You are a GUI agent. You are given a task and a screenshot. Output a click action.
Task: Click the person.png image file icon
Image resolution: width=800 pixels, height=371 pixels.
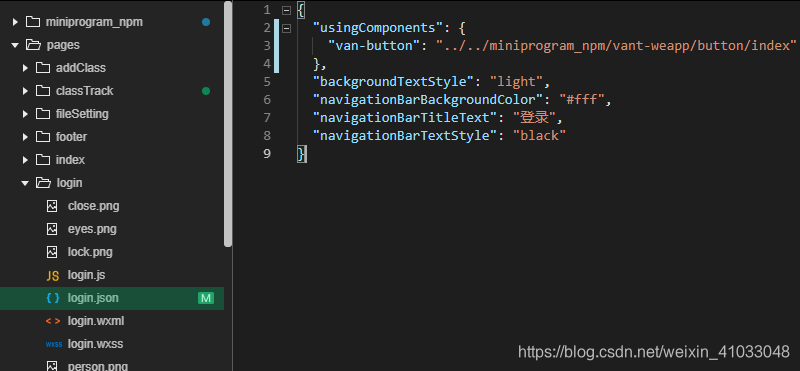[52, 366]
